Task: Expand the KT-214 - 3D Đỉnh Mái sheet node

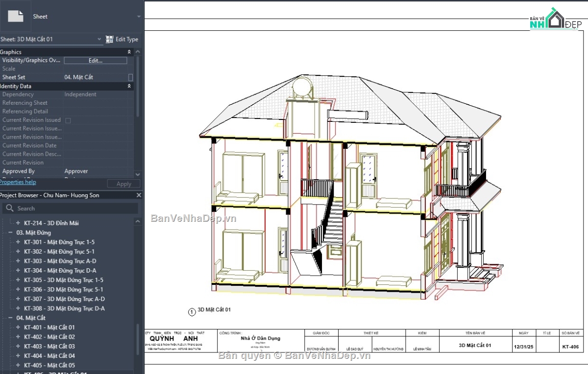Action: coord(18,223)
